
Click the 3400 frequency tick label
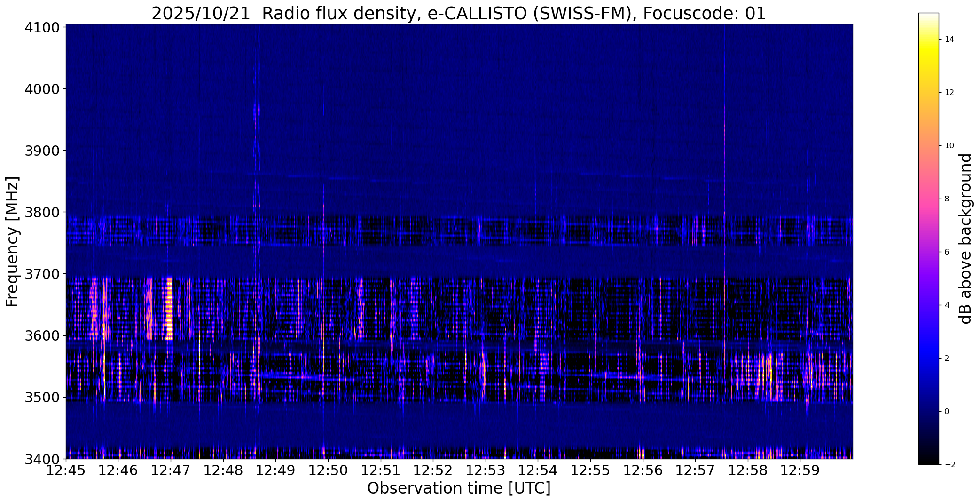pos(43,459)
